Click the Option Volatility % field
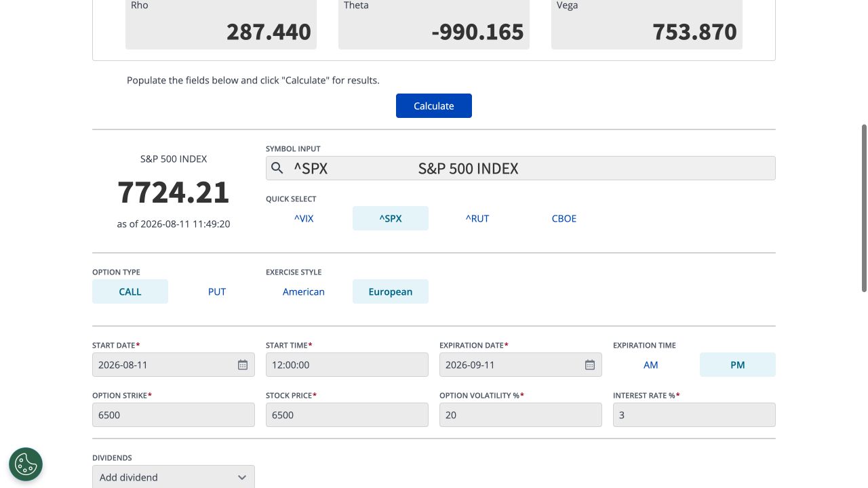868x488 pixels. coord(521,415)
